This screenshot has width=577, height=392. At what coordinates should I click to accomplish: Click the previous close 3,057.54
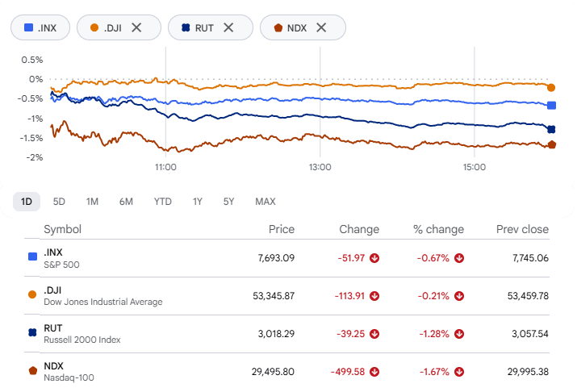click(x=530, y=334)
